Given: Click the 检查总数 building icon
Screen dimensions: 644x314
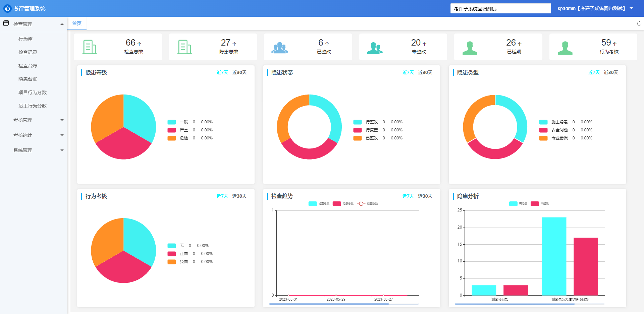Looking at the screenshot, I should click(90, 47).
